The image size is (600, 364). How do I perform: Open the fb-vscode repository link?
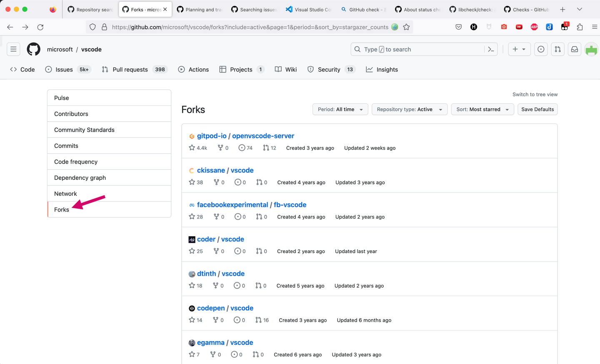(x=290, y=205)
